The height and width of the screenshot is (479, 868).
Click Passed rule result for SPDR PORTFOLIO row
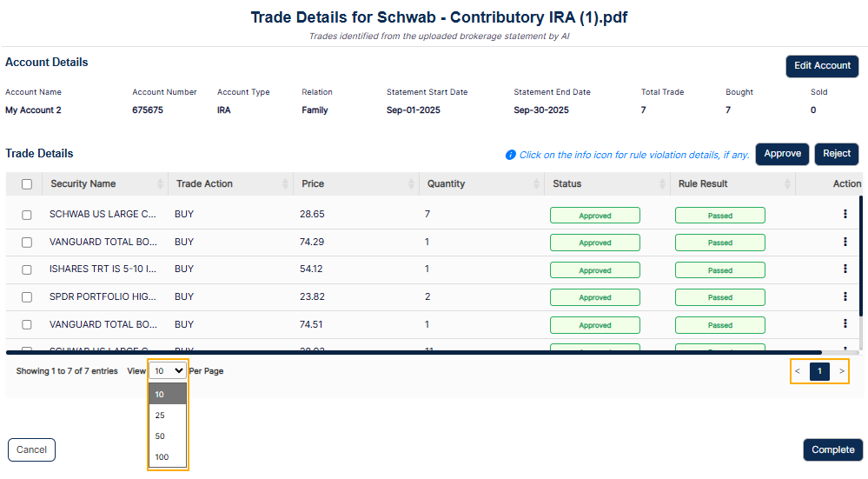(x=720, y=297)
